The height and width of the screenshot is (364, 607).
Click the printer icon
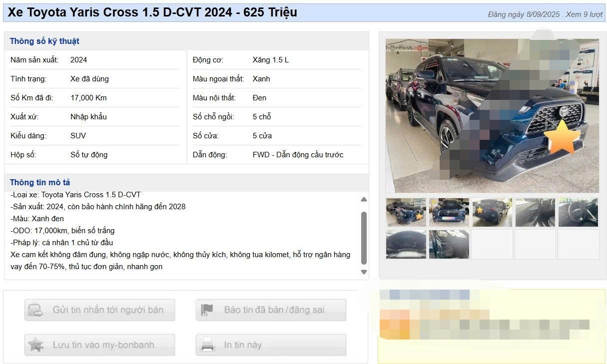pyautogui.click(x=207, y=345)
